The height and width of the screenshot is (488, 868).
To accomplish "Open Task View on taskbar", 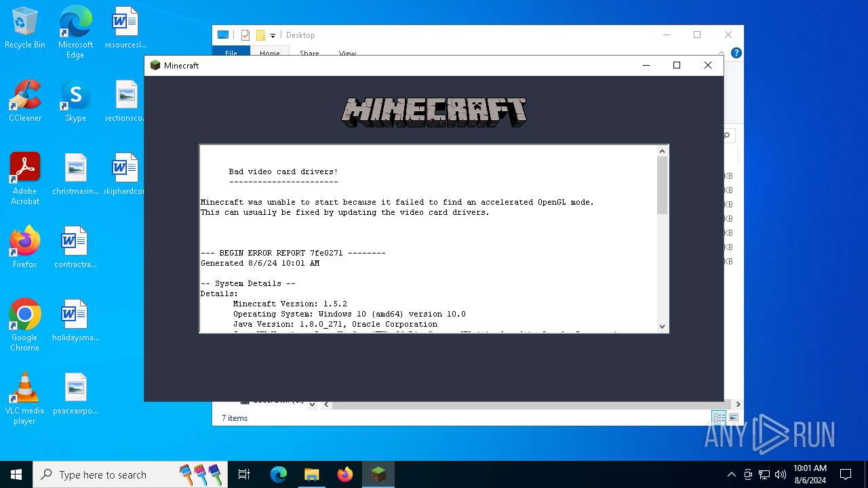I will click(244, 474).
